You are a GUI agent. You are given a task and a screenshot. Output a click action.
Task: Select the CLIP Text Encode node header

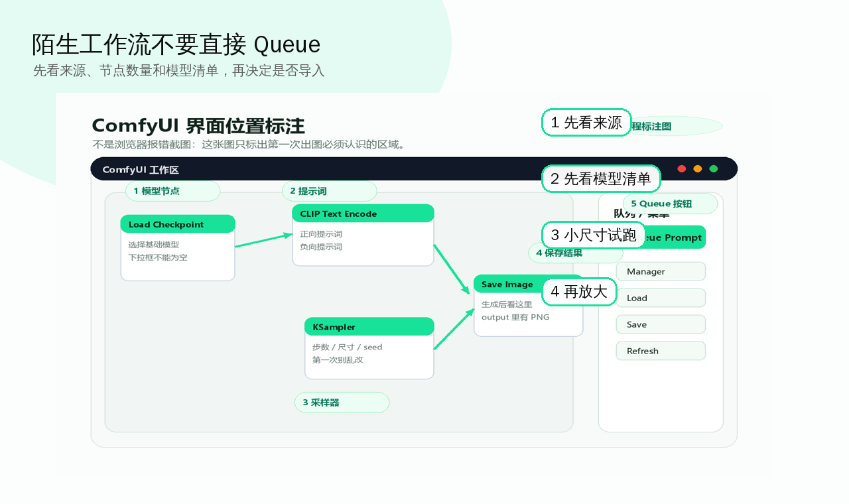tap(363, 214)
